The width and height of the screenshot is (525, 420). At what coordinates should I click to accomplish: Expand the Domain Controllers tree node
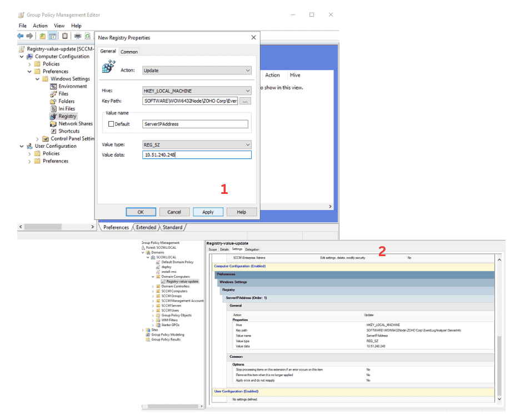click(x=153, y=286)
